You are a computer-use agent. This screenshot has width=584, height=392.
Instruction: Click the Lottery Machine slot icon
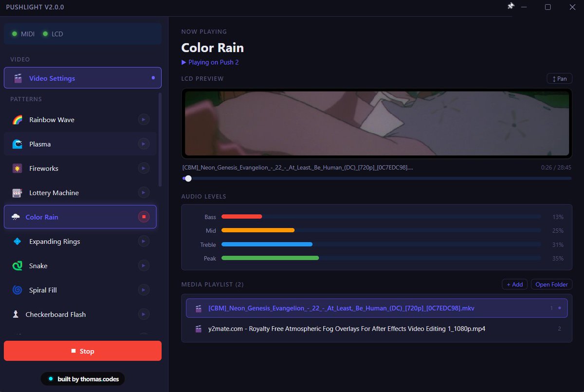(18, 193)
